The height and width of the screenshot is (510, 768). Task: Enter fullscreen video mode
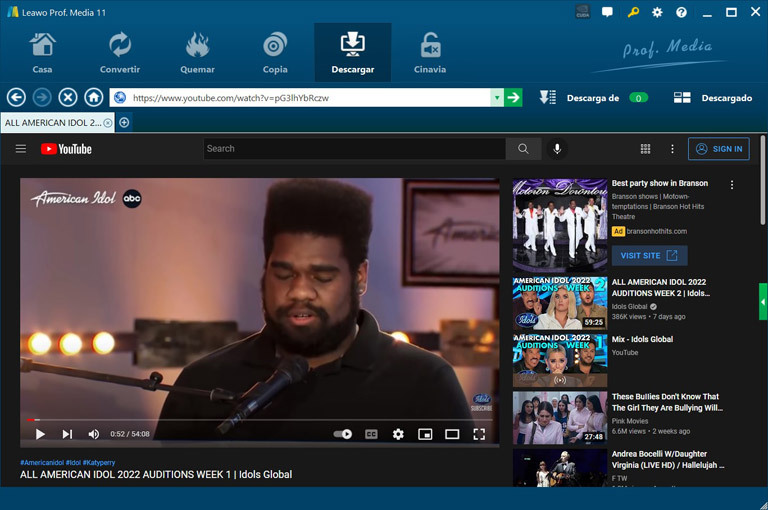point(479,434)
